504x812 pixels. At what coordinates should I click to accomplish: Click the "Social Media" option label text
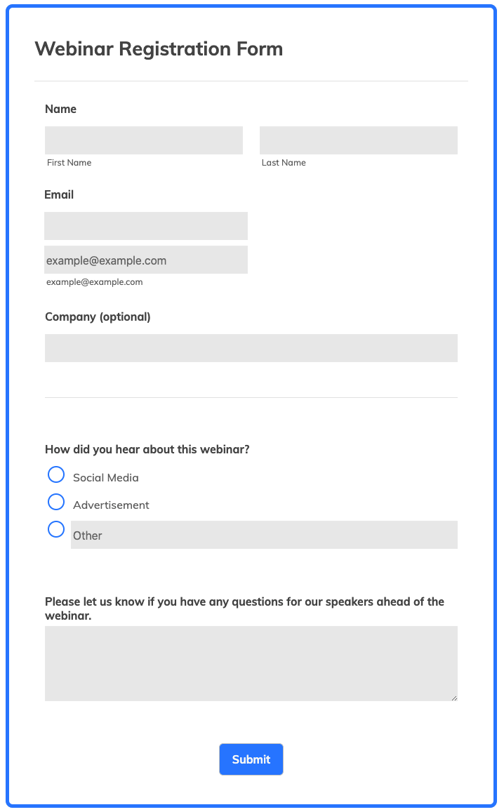pos(106,478)
